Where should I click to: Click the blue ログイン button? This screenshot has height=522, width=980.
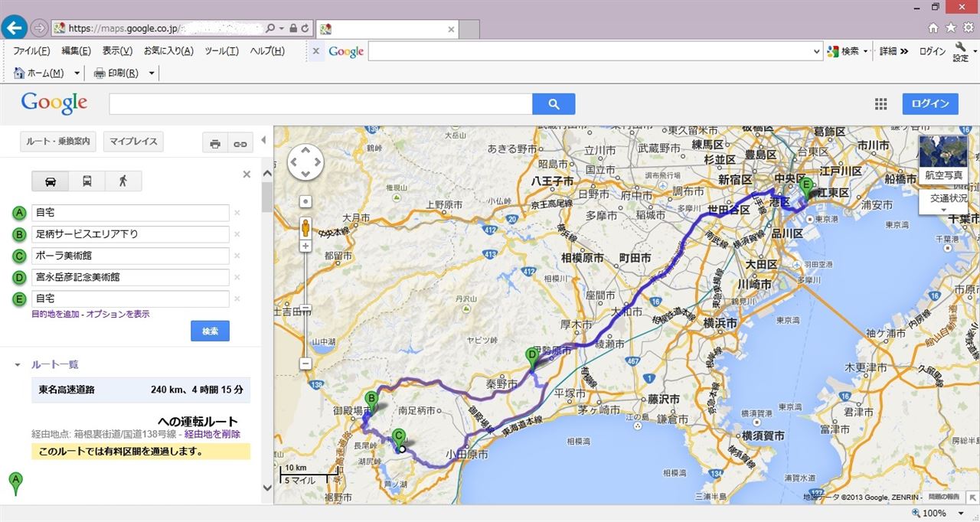point(930,104)
